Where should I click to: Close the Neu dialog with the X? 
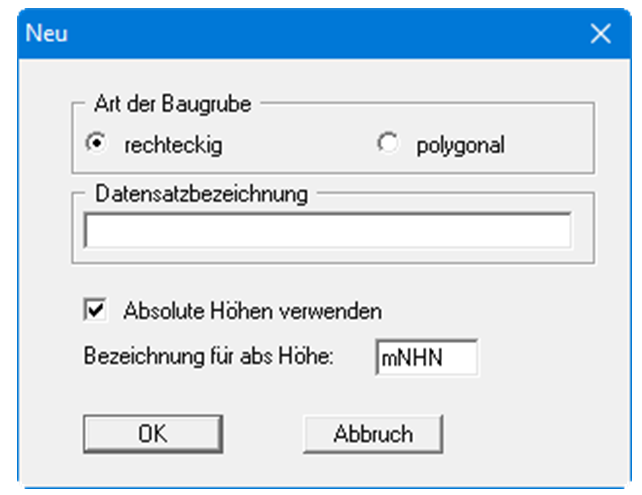coord(600,33)
